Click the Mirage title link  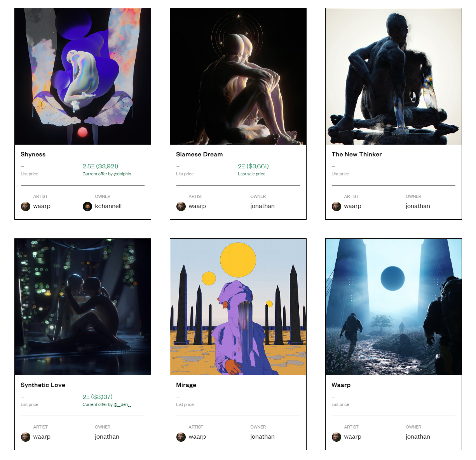coord(186,385)
